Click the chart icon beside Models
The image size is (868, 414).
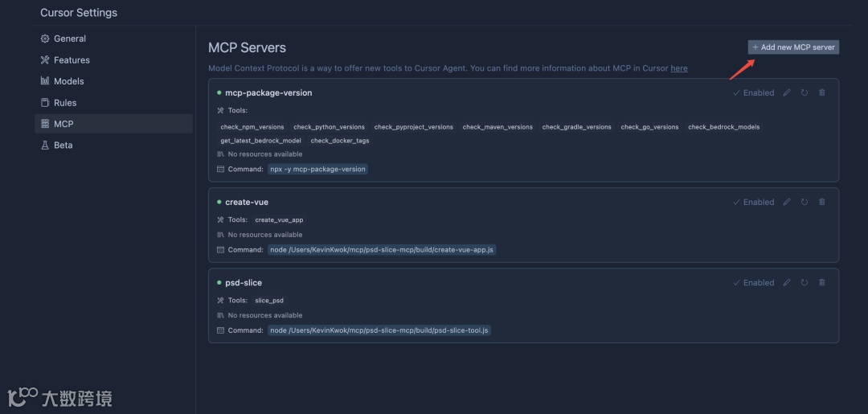coord(45,81)
